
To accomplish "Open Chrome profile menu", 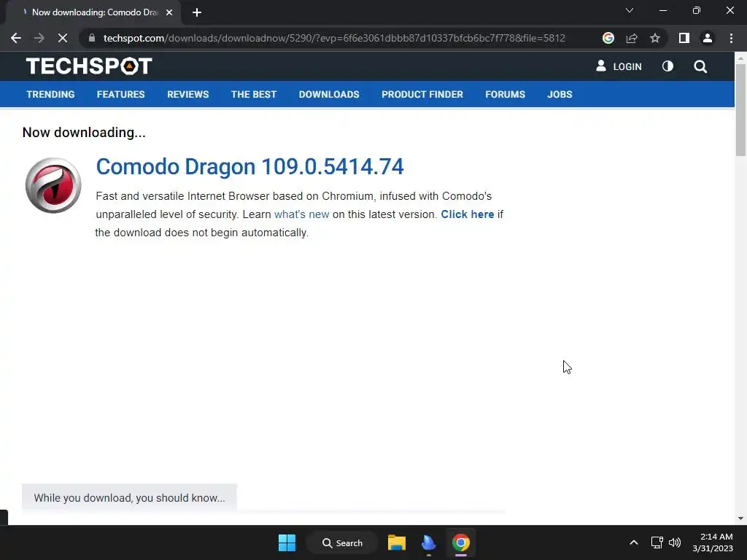I will pos(708,38).
